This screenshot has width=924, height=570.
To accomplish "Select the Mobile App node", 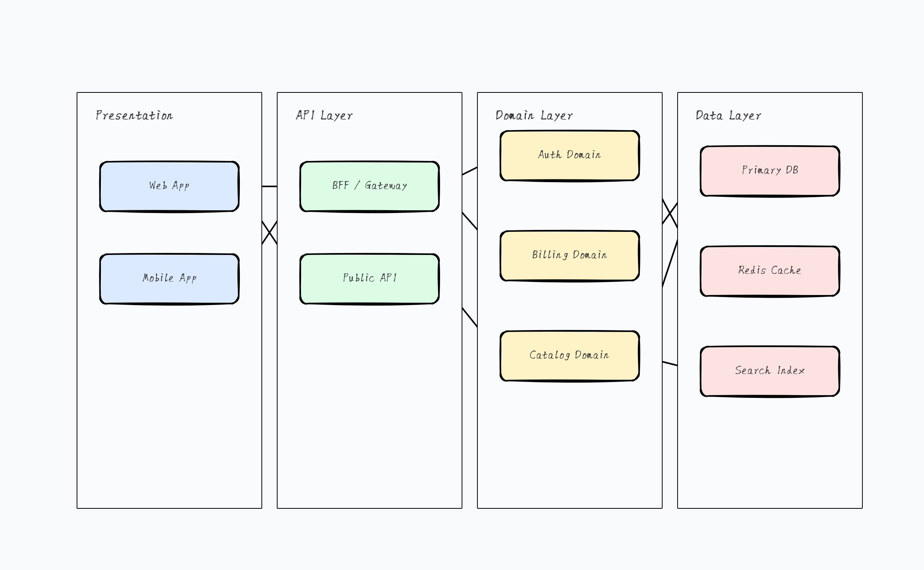I will pos(169,278).
